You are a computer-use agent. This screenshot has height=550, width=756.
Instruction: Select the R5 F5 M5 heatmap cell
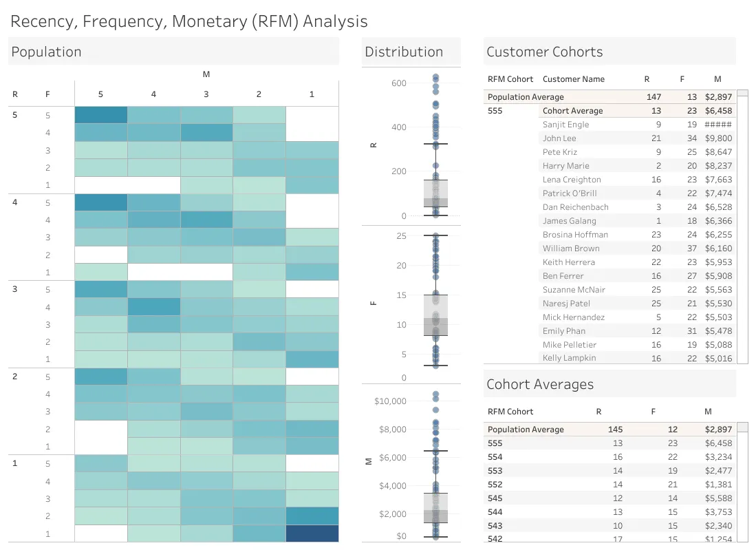tap(100, 115)
